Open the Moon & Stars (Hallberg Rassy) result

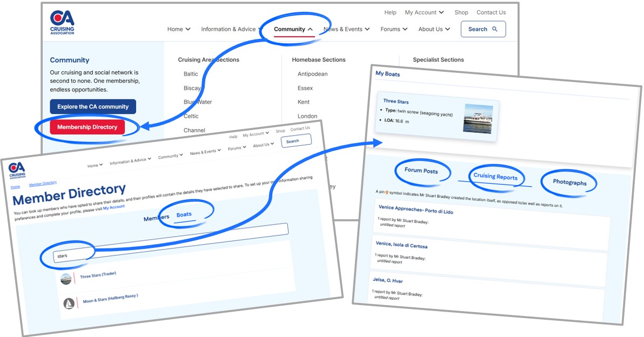pyautogui.click(x=110, y=299)
